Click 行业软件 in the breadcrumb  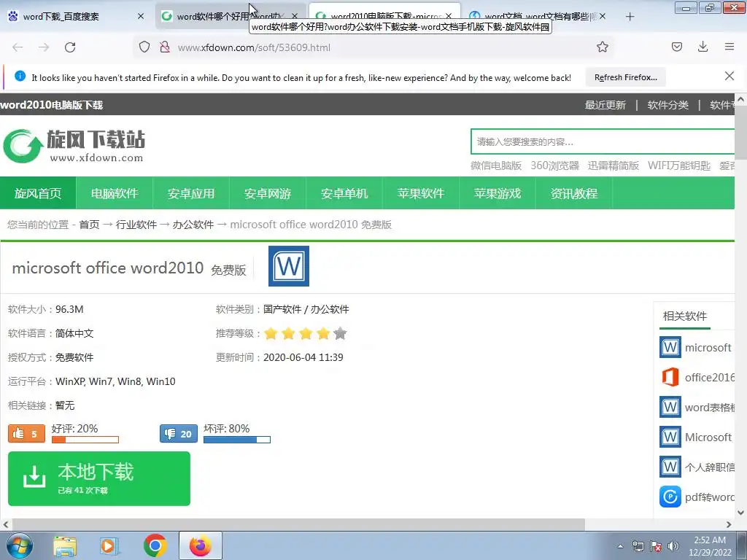(x=136, y=225)
